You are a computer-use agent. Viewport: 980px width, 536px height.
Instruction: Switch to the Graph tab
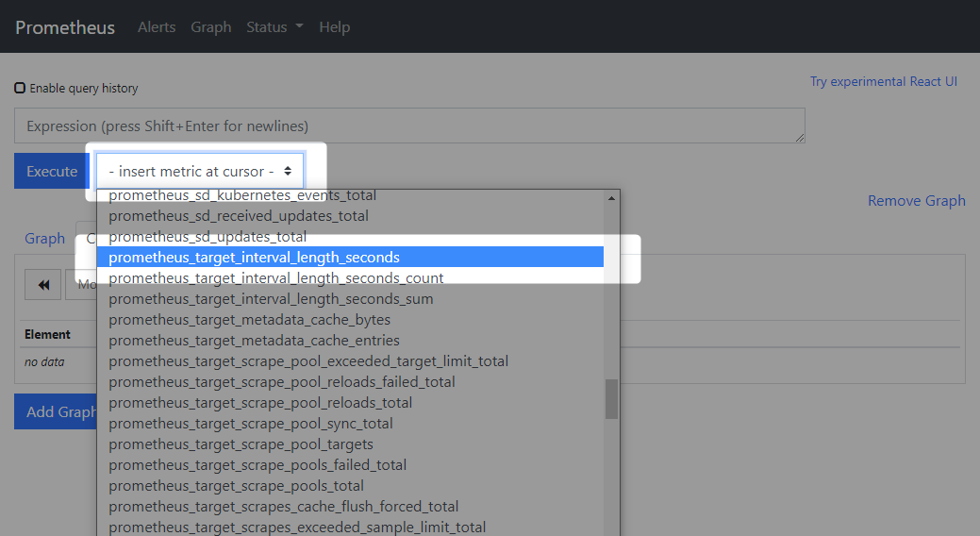tap(44, 239)
